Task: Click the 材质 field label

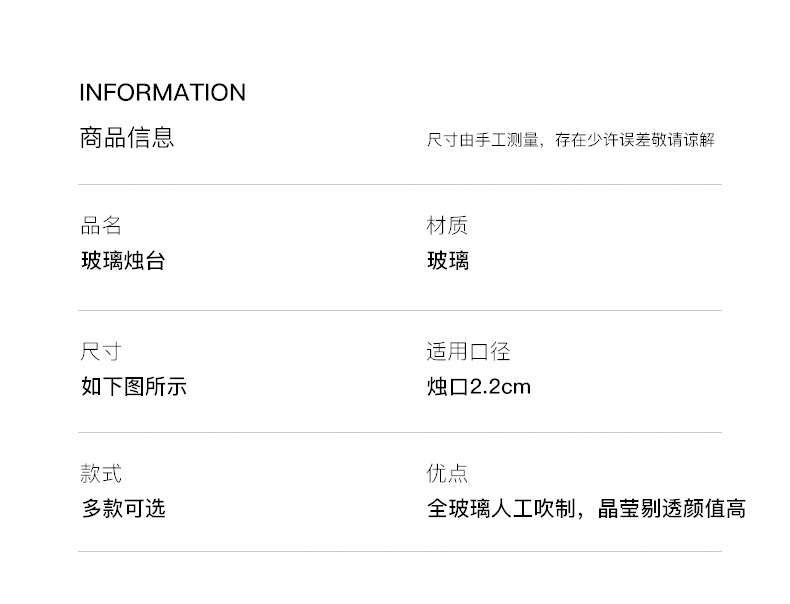Action: (x=447, y=226)
